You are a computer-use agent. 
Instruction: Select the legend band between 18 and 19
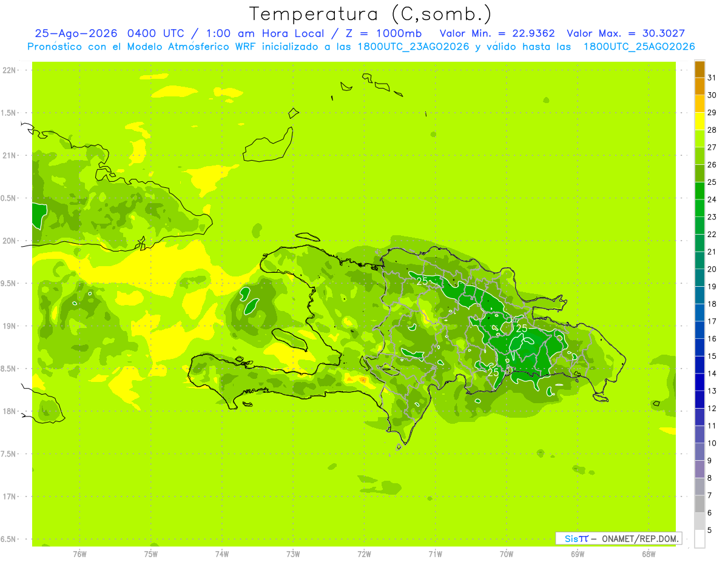[x=699, y=295]
